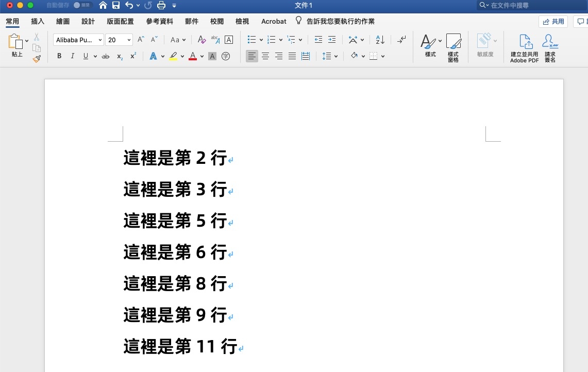Screen dimensions: 588x372
Task: Print the document using printer icon
Action: (x=161, y=5)
